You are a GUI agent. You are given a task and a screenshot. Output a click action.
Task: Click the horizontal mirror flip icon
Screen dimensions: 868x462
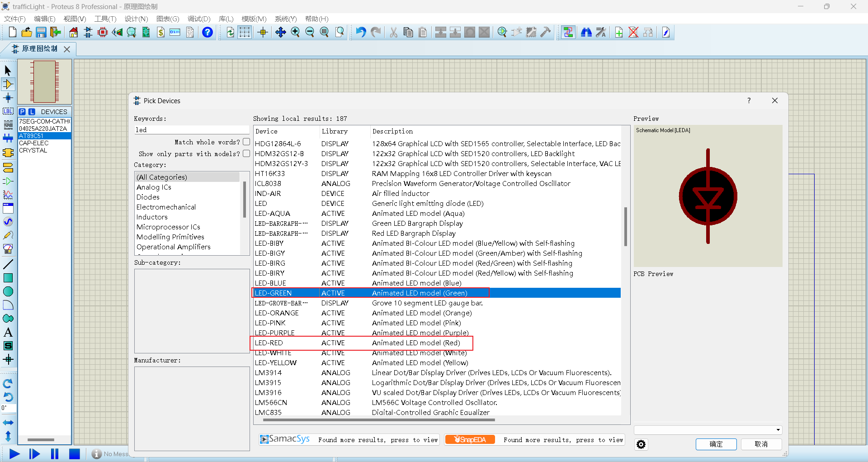click(8, 423)
